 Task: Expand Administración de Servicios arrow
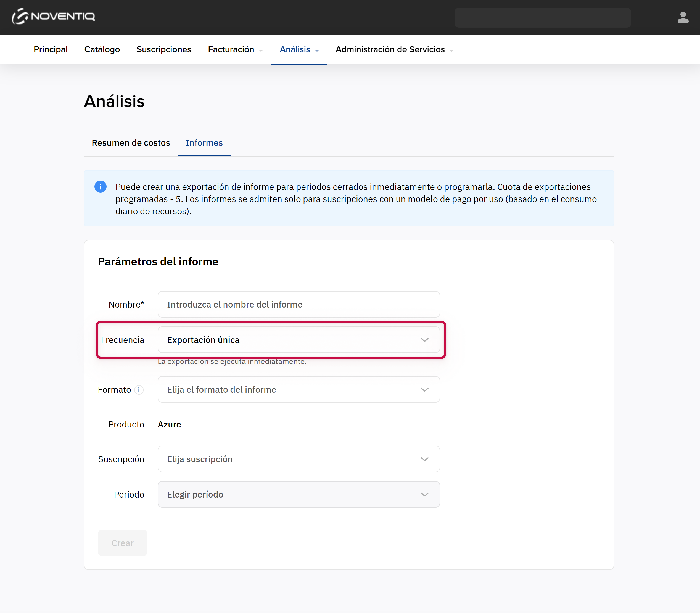point(451,50)
